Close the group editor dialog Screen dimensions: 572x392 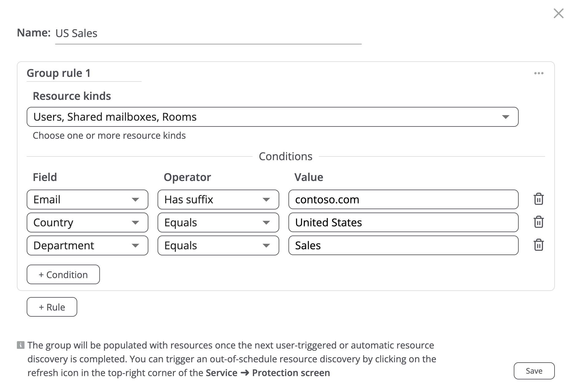559,13
